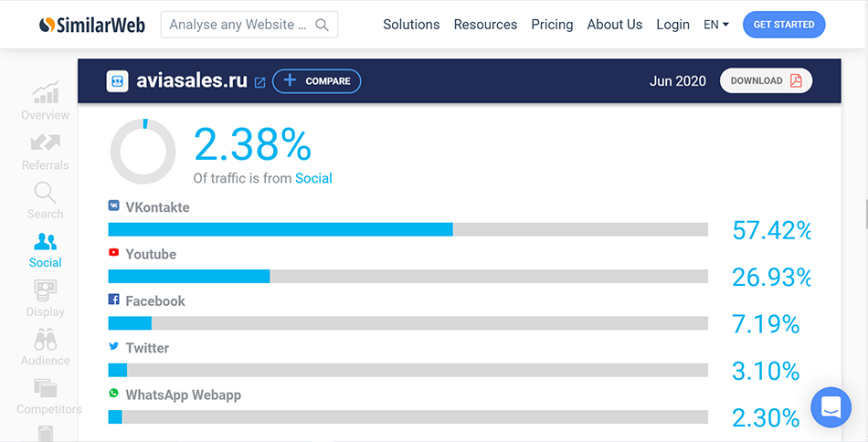
Task: Open the About Us menu
Action: coord(615,25)
